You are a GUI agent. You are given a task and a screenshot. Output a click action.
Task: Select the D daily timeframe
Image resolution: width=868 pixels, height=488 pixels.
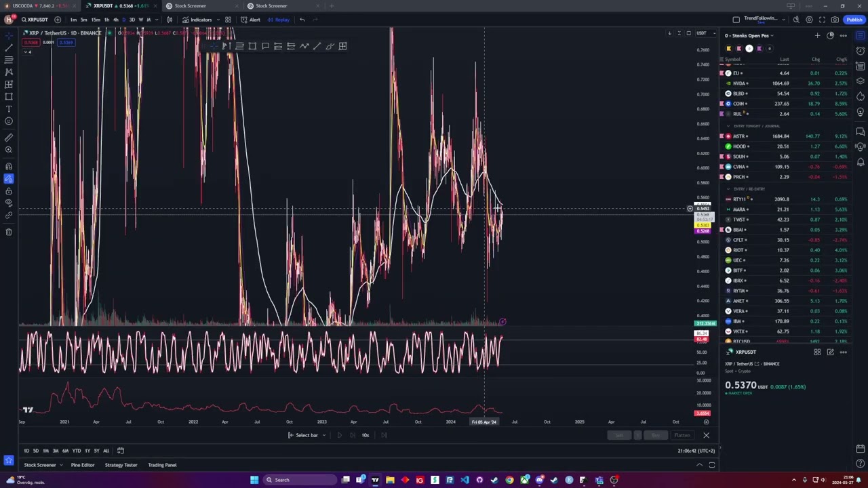123,20
